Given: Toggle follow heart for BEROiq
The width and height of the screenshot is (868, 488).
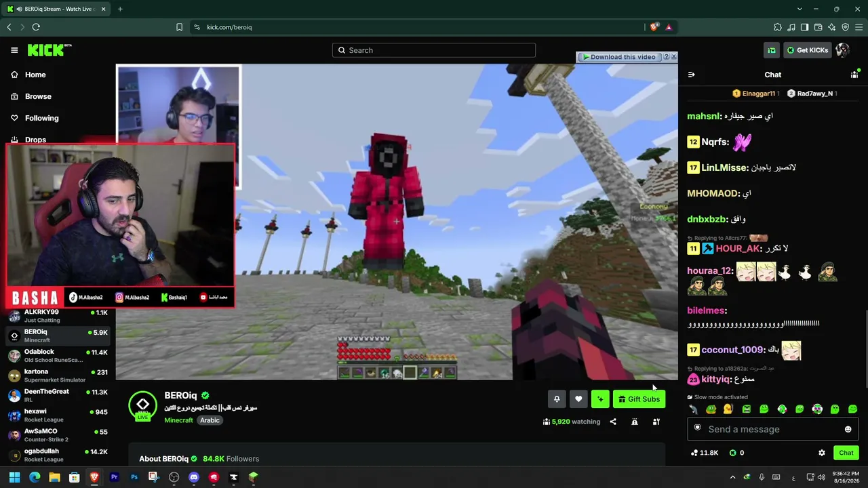Looking at the screenshot, I should click(578, 399).
